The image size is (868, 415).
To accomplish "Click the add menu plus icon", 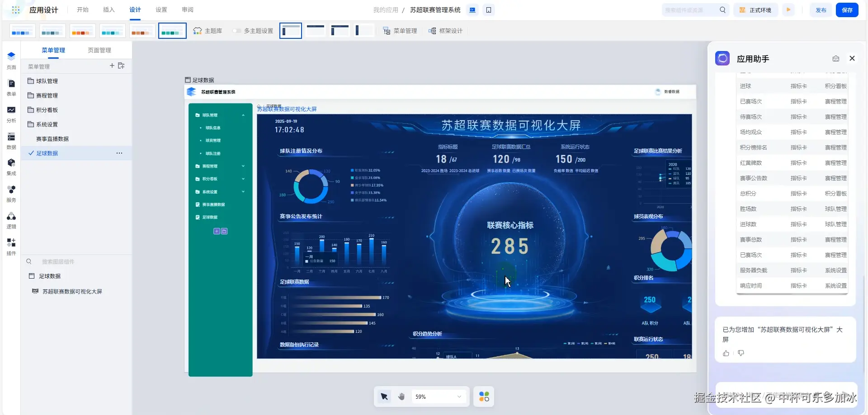I will (x=112, y=66).
